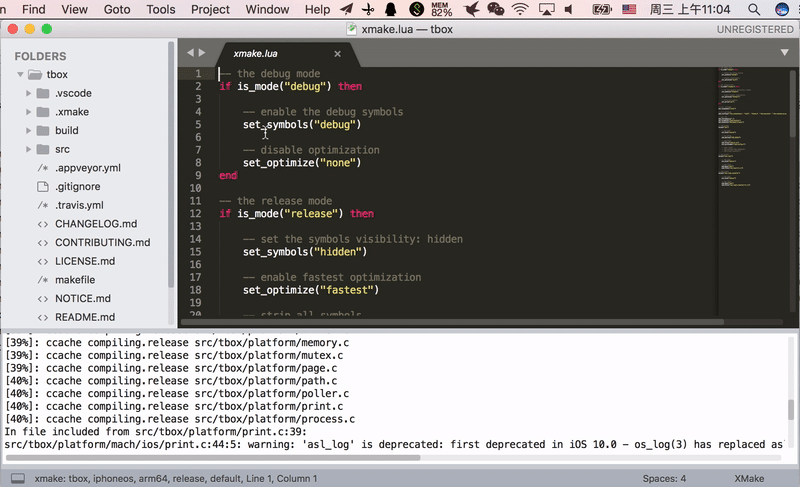Open Spotlight search magnifier icon
The image size is (800, 487).
click(x=754, y=9)
